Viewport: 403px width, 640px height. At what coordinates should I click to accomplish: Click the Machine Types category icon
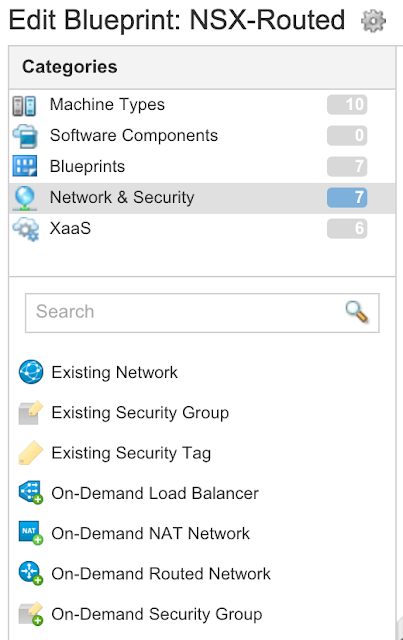[24, 105]
